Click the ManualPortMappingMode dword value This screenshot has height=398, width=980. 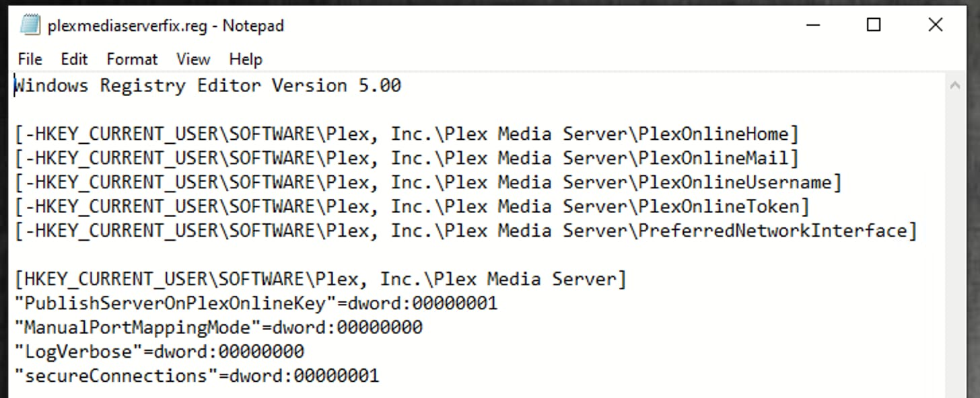347,327
